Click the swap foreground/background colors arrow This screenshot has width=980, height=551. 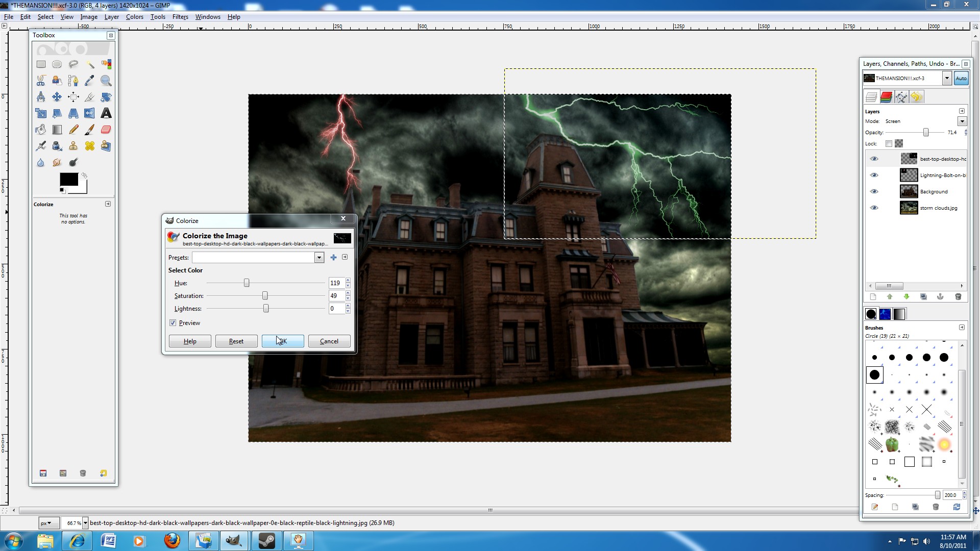pyautogui.click(x=84, y=176)
